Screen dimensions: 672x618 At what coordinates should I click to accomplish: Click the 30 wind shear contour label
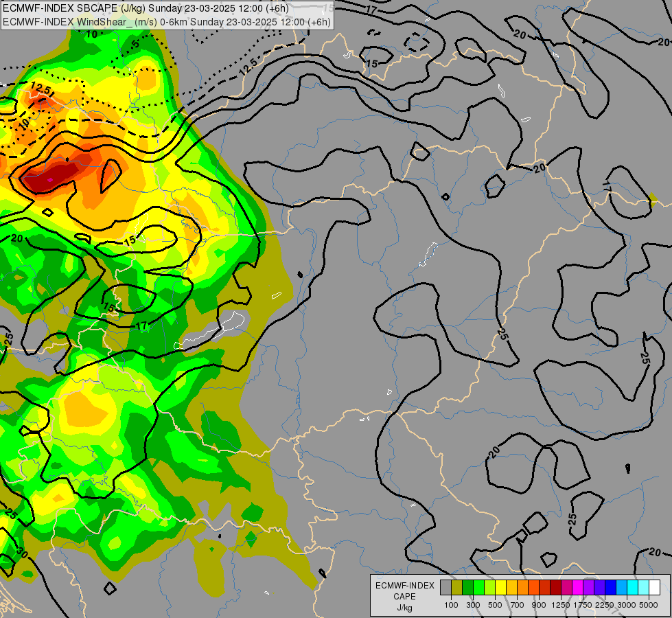click(x=22, y=553)
